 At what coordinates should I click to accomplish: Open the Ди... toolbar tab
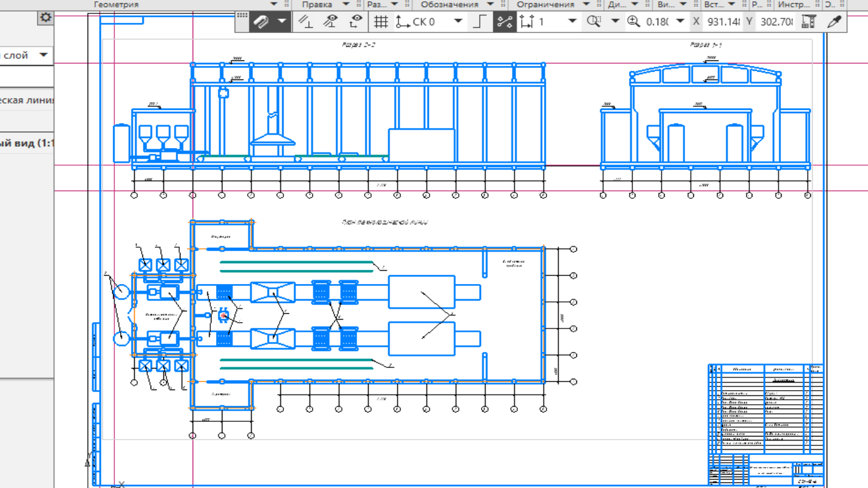pos(618,4)
